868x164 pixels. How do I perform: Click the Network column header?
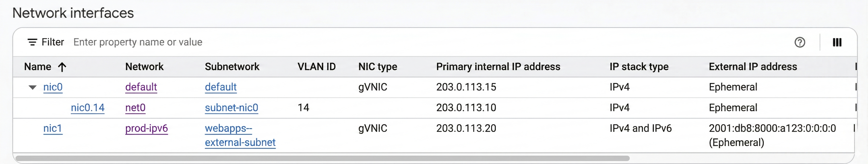coord(144,67)
